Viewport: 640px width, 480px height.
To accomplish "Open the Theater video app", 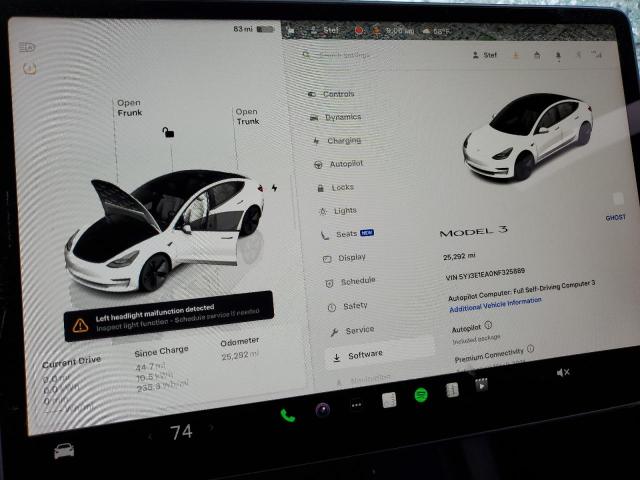I will coord(481,384).
